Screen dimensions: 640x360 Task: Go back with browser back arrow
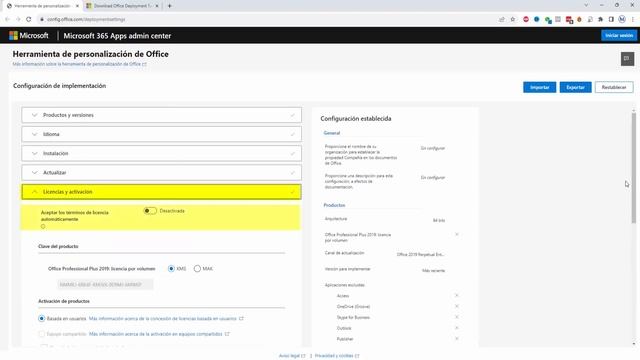7,19
